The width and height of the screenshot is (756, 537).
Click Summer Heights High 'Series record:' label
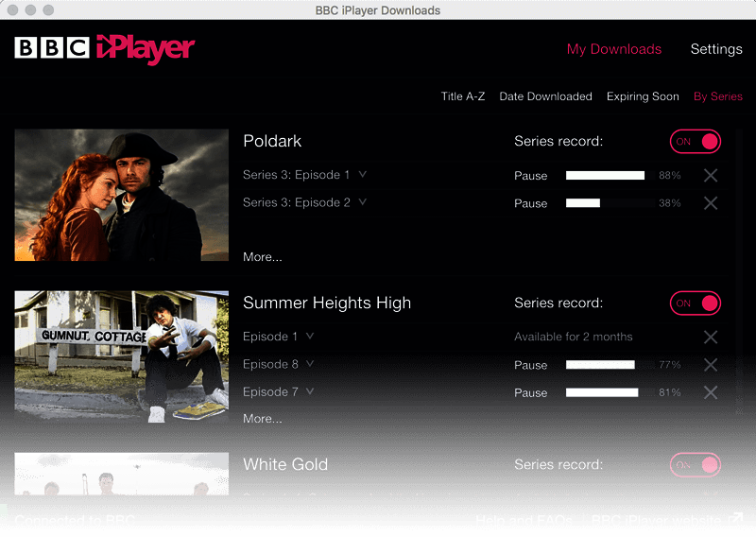(558, 303)
